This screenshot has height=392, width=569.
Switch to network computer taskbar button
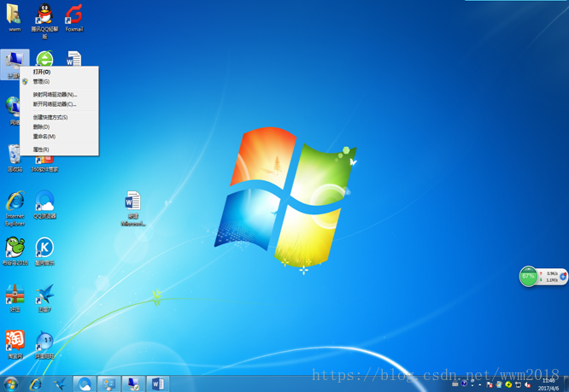click(x=133, y=384)
